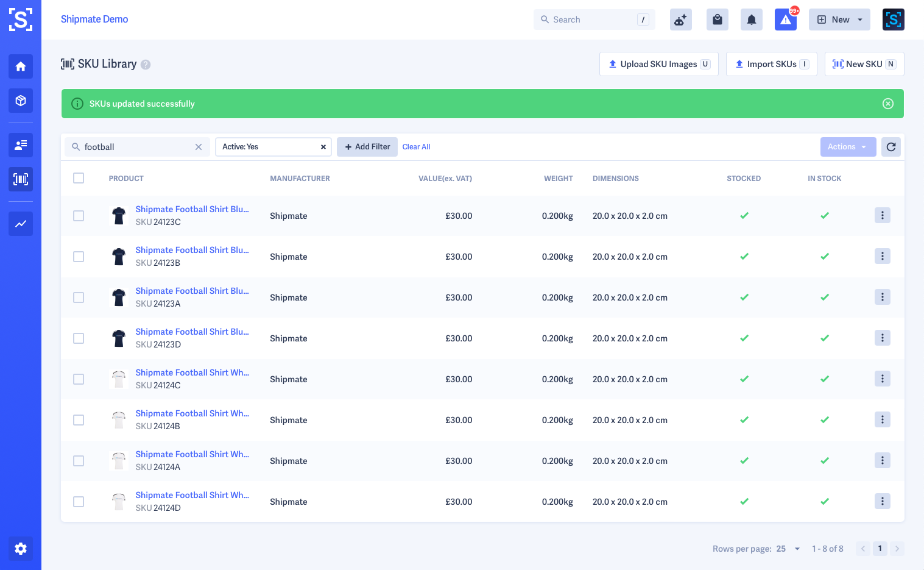Open row menu for SKU 24124C
The height and width of the screenshot is (570, 924).
(883, 379)
